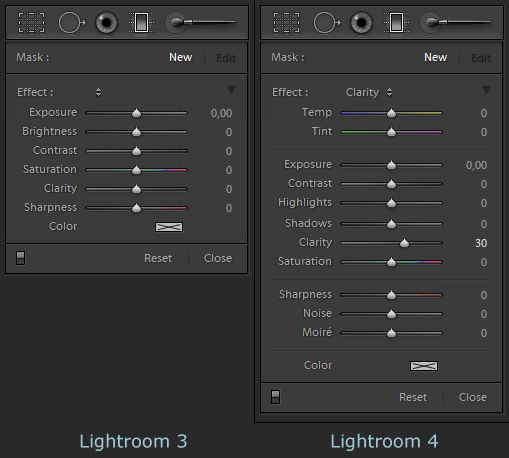This screenshot has height=458, width=509.
Task: Click Shadows label in Lightroom 4 panel
Action: 308,223
